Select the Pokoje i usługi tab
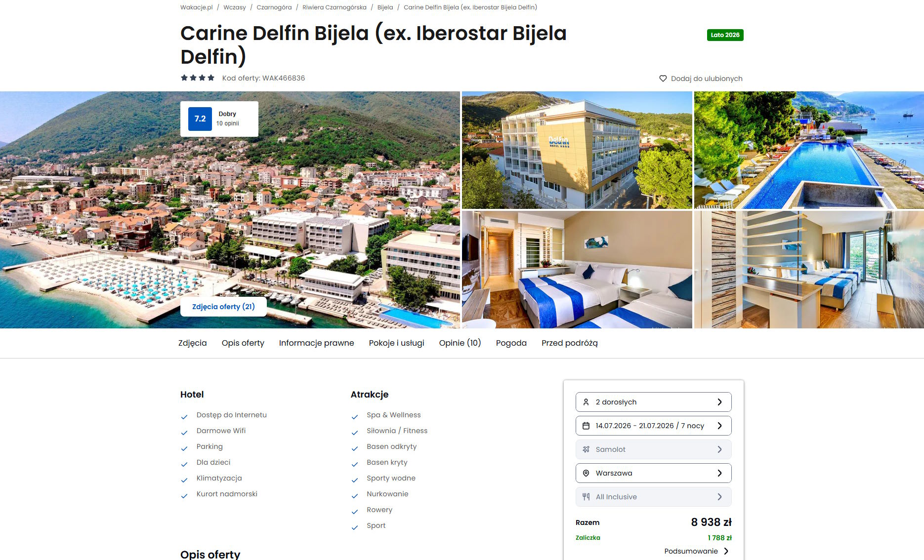 [396, 343]
